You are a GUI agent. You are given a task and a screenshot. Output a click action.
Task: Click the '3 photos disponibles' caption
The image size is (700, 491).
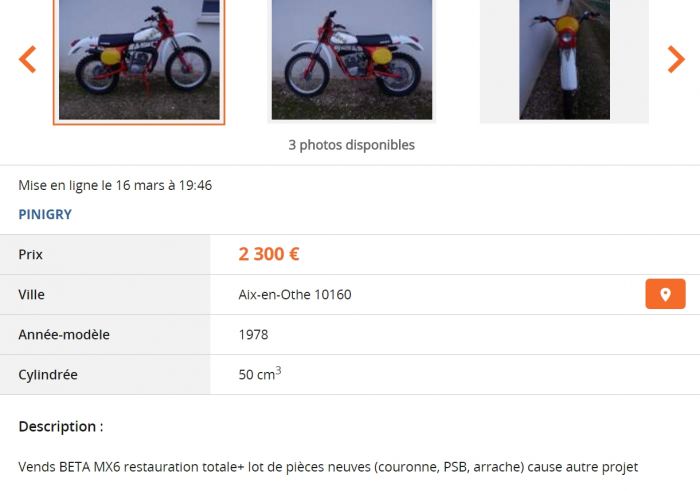click(351, 145)
